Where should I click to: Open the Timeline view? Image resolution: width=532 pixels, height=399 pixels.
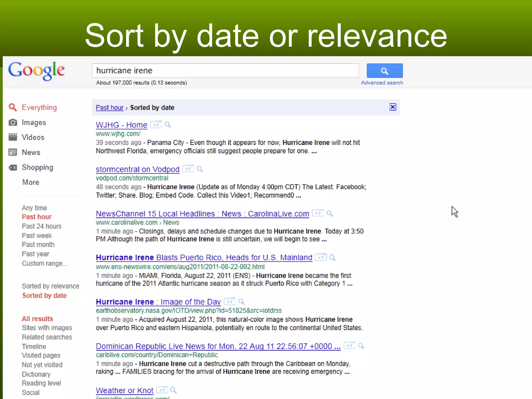(x=34, y=347)
